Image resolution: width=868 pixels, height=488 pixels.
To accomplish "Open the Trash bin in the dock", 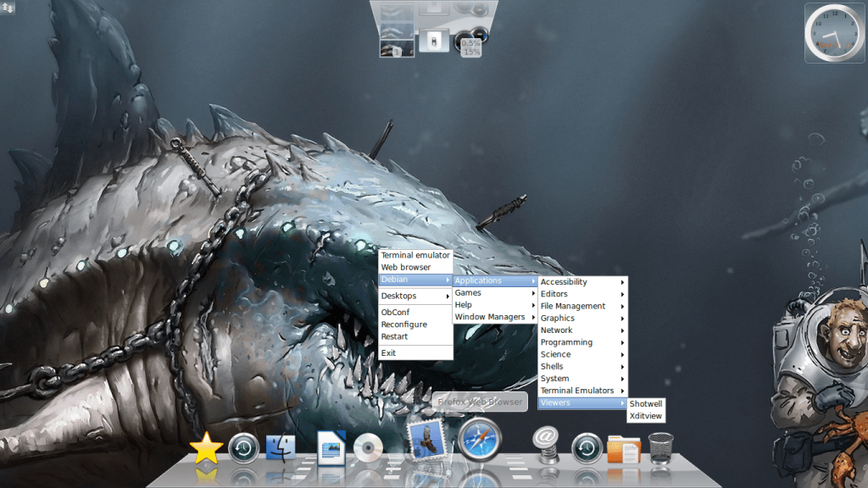I will click(660, 447).
